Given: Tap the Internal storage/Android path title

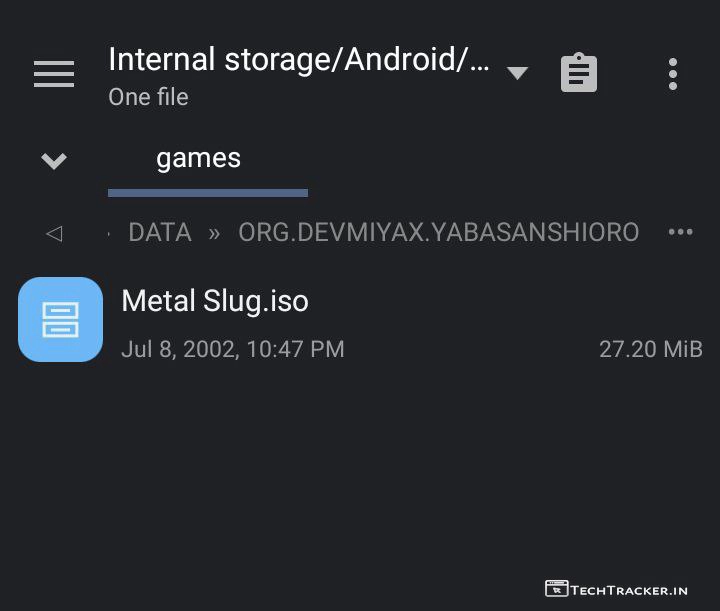Looking at the screenshot, I should (299, 60).
